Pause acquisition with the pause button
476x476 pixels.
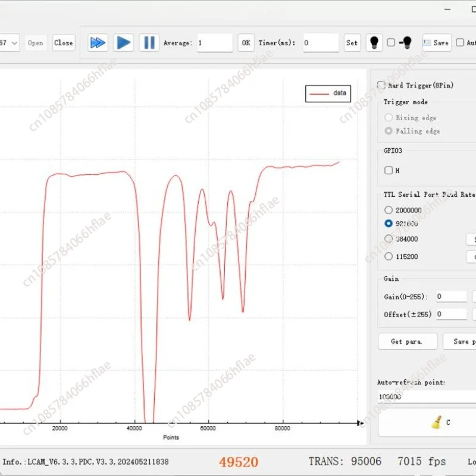pos(149,43)
